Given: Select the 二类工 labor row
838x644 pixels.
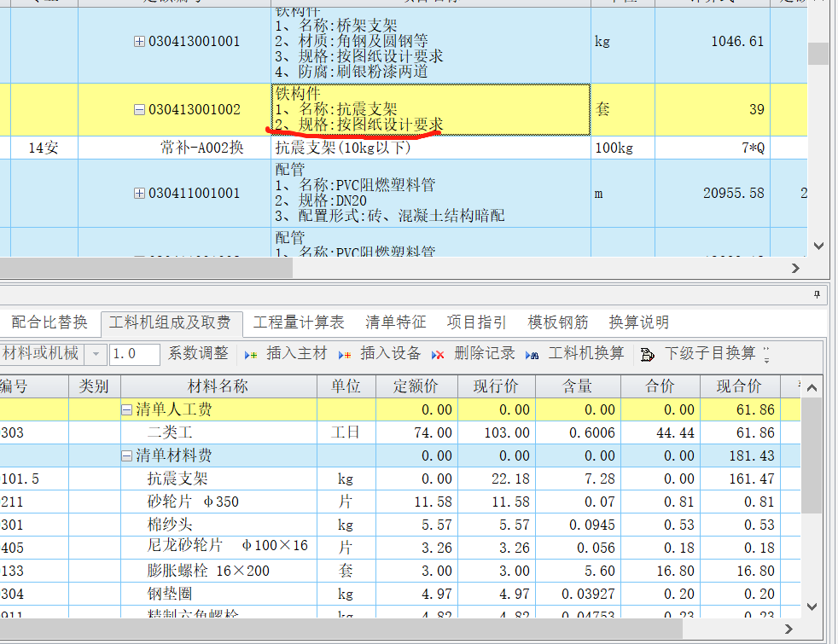Looking at the screenshot, I should click(x=399, y=432).
